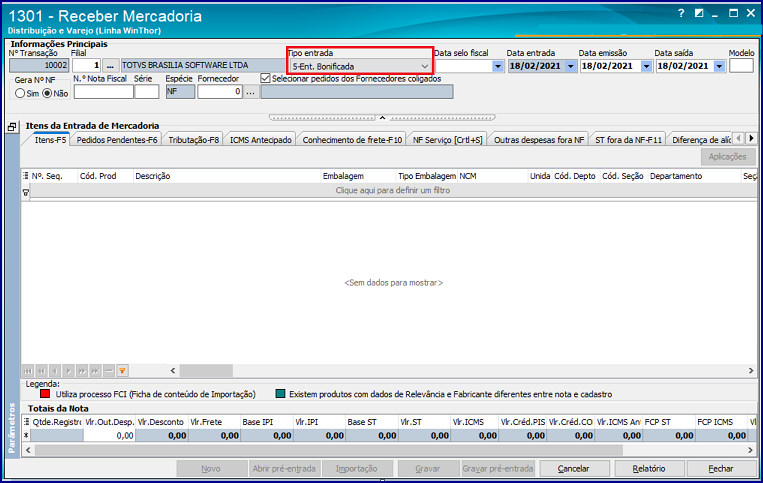The width and height of the screenshot is (763, 483).
Task: Click the items grid filter funnel icon
Action: 26,193
